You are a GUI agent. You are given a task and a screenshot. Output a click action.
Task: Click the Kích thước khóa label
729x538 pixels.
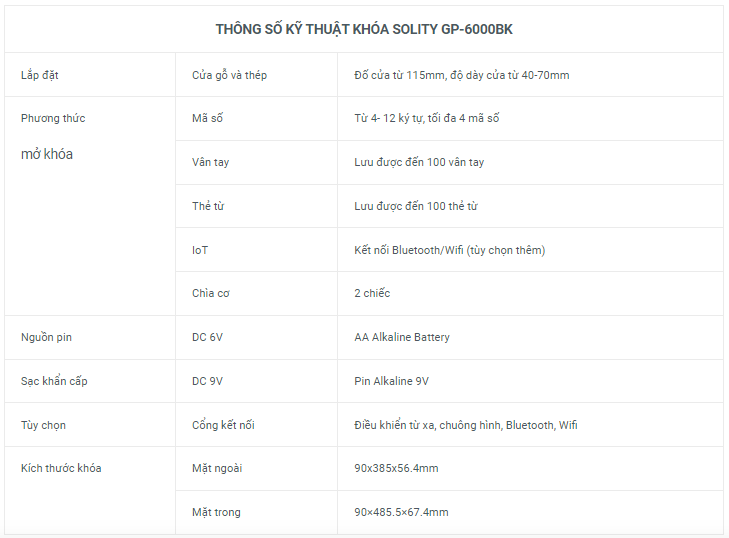click(60, 468)
